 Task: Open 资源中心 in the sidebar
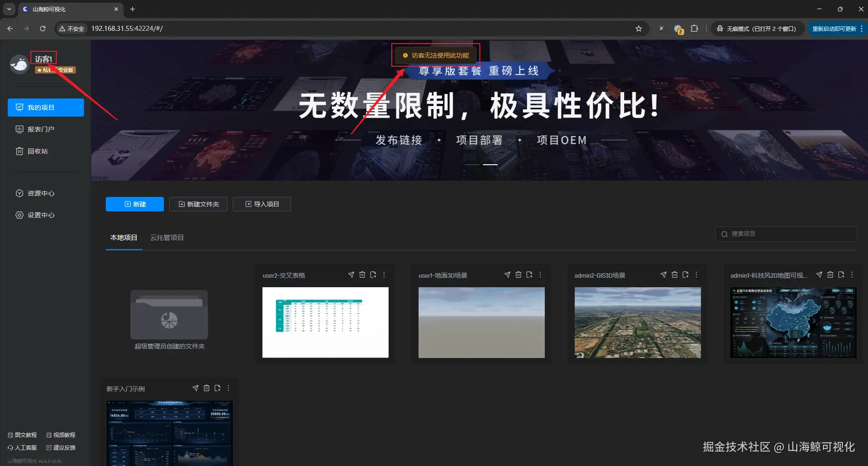pyautogui.click(x=46, y=193)
